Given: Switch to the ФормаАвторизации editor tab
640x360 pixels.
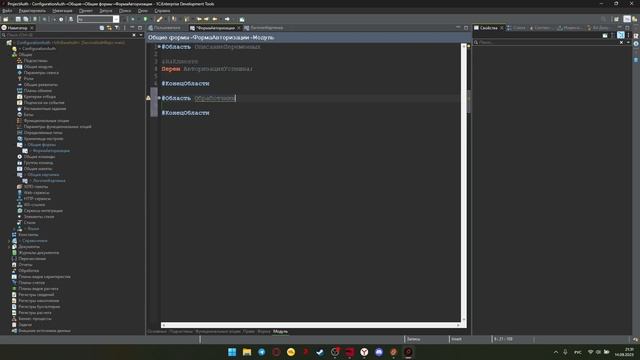Looking at the screenshot, I should click(x=215, y=28).
